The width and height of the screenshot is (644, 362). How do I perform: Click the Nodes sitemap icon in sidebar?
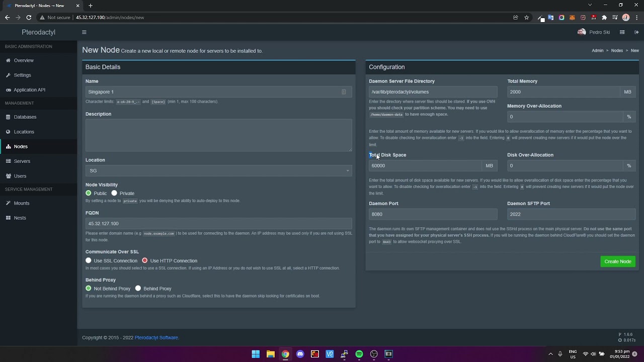[x=8, y=146]
